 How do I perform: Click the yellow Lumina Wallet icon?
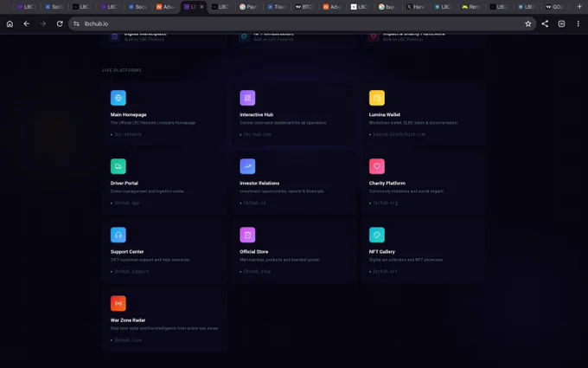tap(377, 98)
